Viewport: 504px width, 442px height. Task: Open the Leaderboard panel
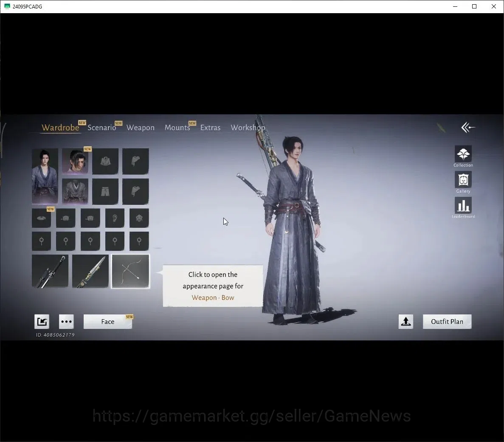pyautogui.click(x=463, y=208)
